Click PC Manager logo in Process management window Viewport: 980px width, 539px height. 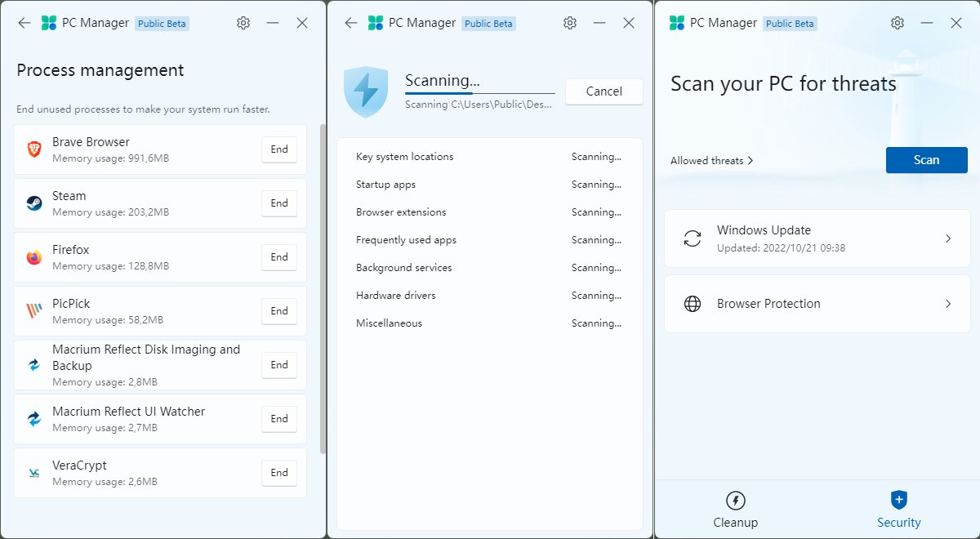(49, 23)
